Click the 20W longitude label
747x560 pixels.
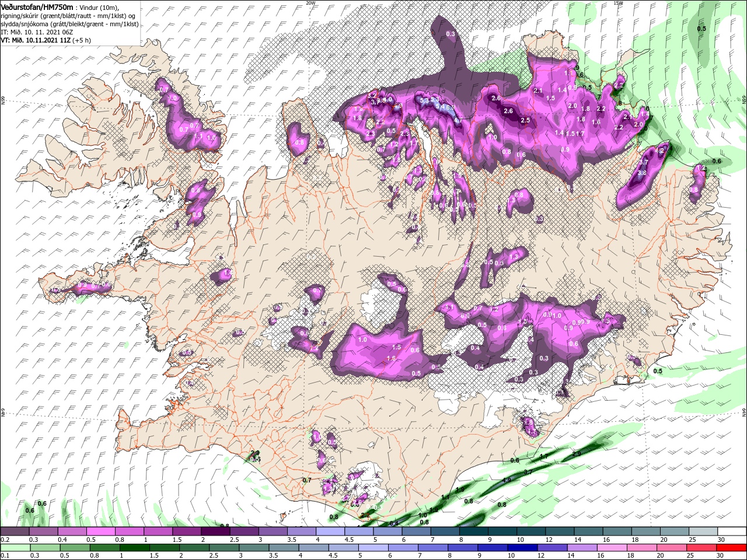[x=310, y=3]
